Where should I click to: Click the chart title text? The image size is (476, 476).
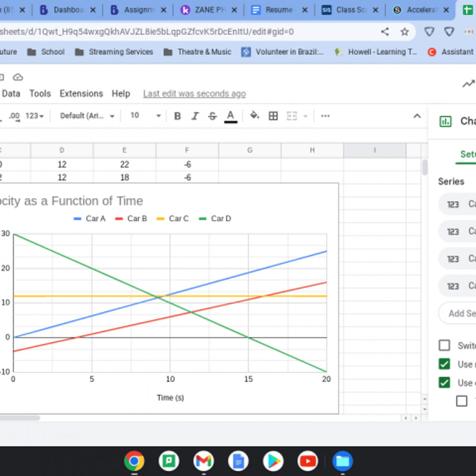71,201
